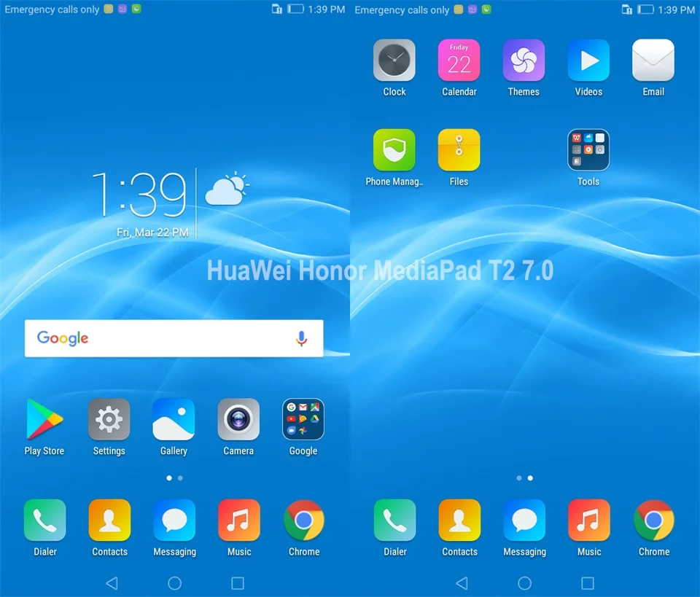Open Files app on right screen
This screenshot has width=700, height=597.
click(459, 150)
